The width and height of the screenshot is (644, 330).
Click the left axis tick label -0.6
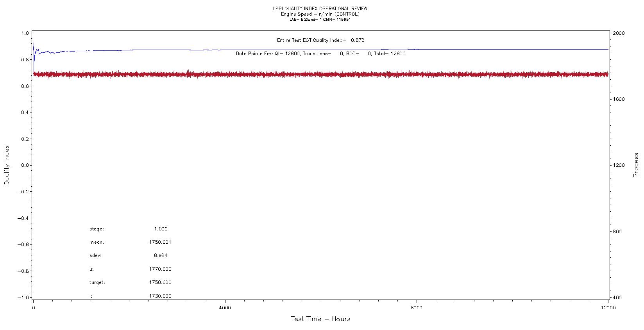tap(23, 244)
